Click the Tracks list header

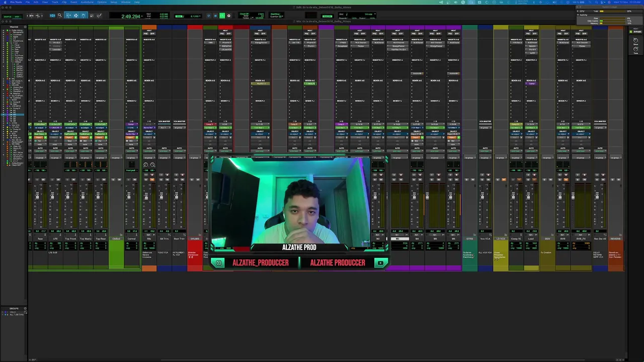[x=14, y=27]
